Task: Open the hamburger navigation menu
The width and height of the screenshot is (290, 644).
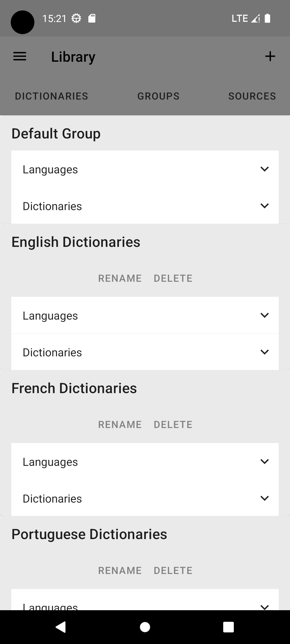Action: (20, 56)
